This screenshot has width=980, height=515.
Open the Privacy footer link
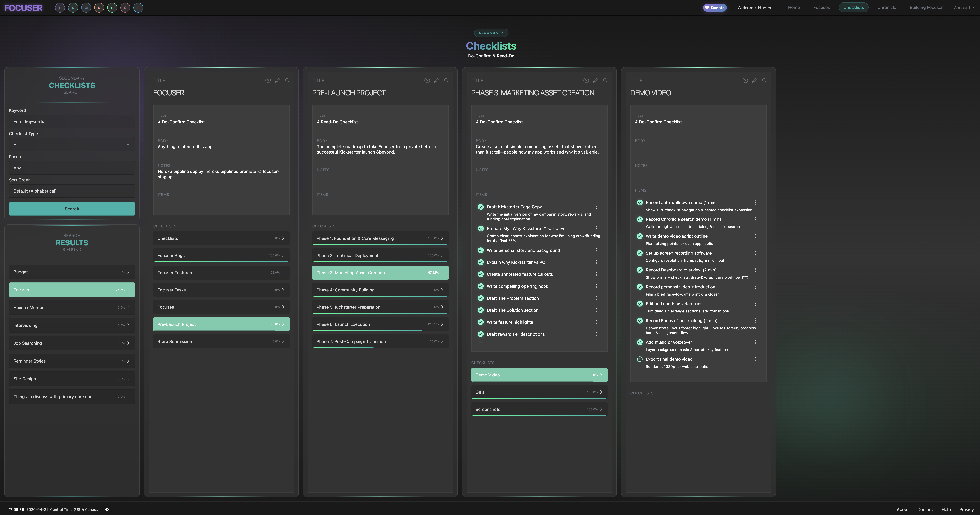[966, 510]
